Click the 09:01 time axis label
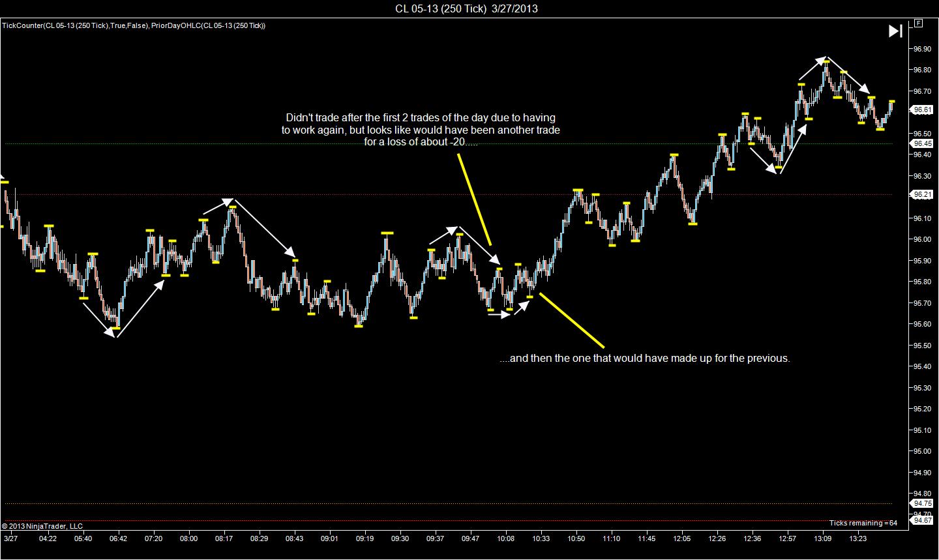The width and height of the screenshot is (939, 560). tap(329, 538)
